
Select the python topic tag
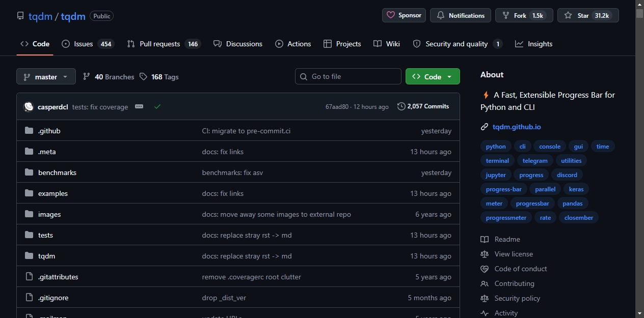tap(496, 147)
